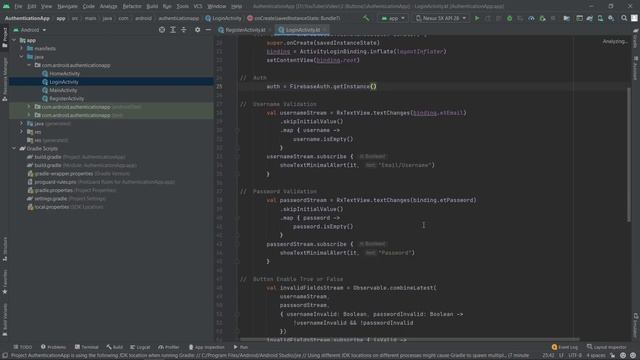The height and width of the screenshot is (360, 640).
Task: Click the Collapse All icon in Project panel
Action: coord(184,30)
